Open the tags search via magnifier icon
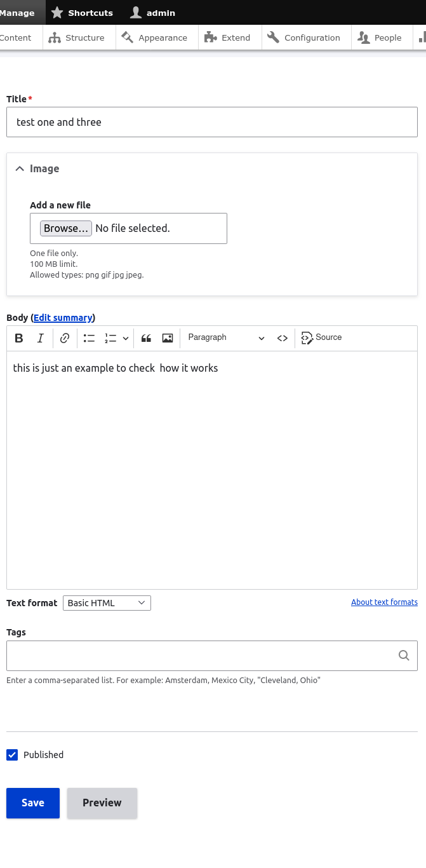Screen dimensions: 426x868 (404, 655)
